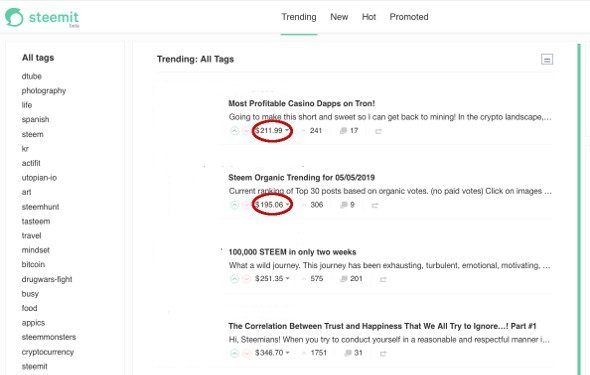
Task: Filter by the life tag
Action: point(27,105)
